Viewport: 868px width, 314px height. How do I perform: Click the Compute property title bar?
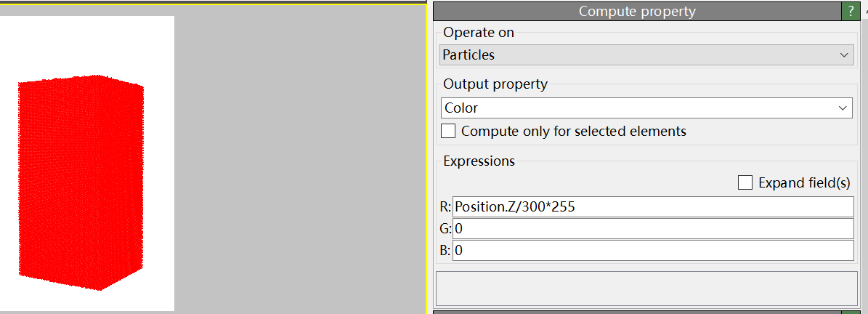coord(636,11)
